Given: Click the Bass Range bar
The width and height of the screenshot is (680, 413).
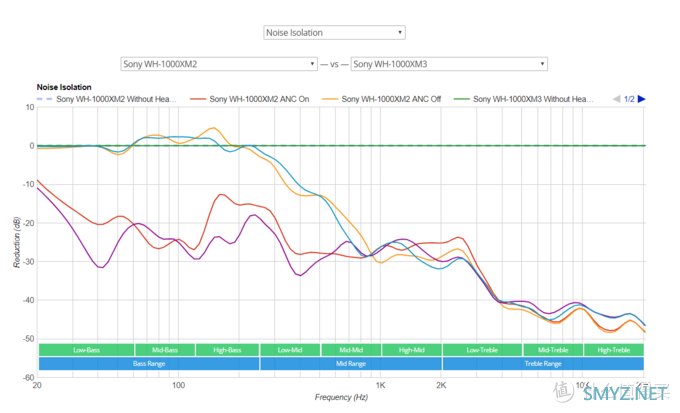Looking at the screenshot, I should click(149, 364).
